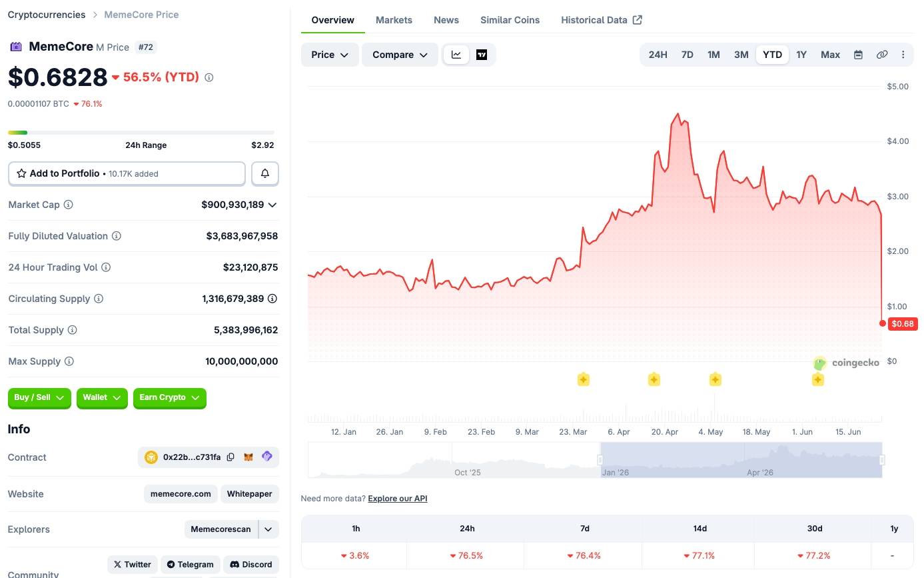The width and height of the screenshot is (924, 578).
Task: Switch to the TradingView chart view
Action: coord(482,55)
